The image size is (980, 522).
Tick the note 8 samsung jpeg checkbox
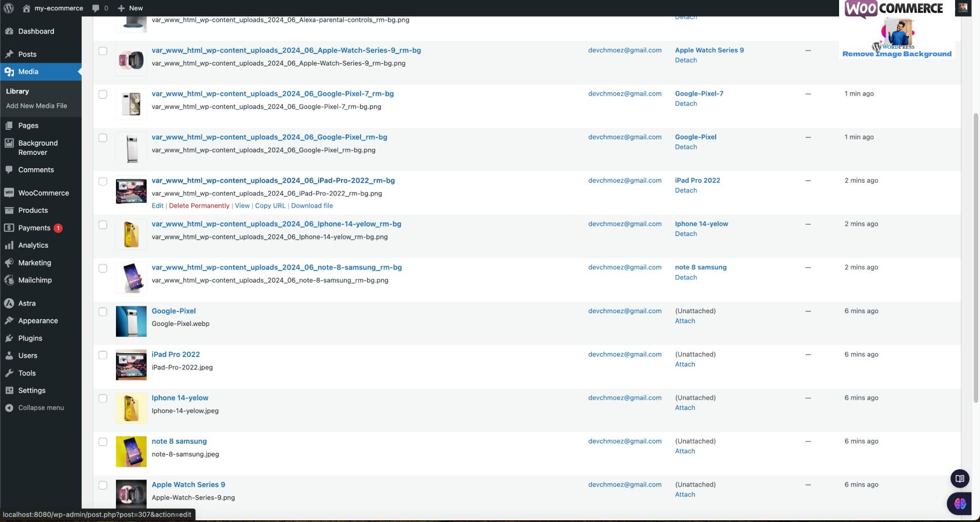(x=103, y=442)
